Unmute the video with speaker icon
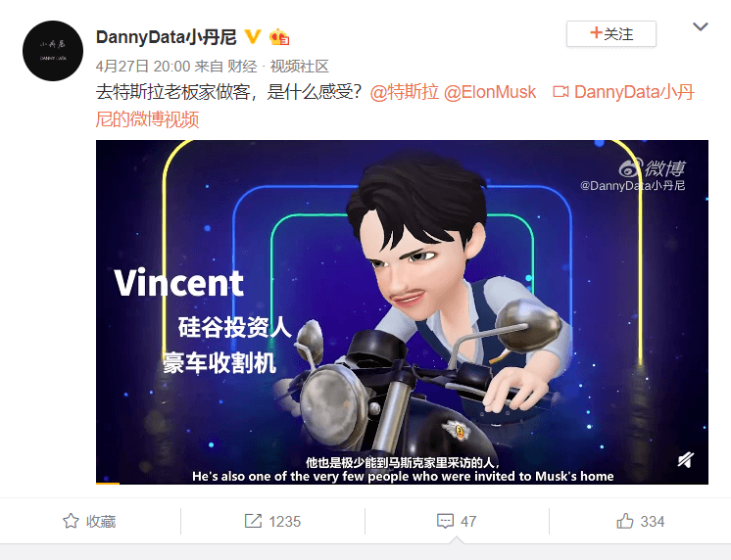Viewport: 731px width, 560px height. click(686, 460)
